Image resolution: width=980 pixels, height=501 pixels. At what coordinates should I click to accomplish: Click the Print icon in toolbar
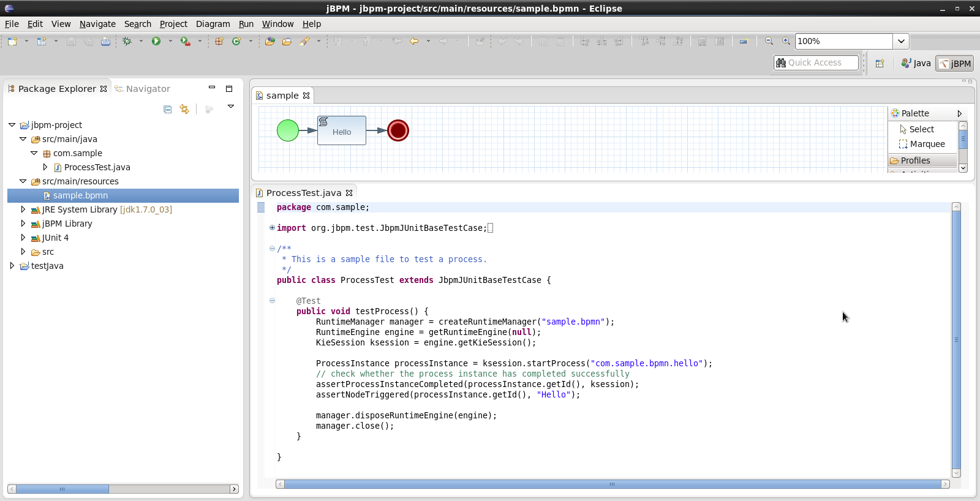[105, 41]
